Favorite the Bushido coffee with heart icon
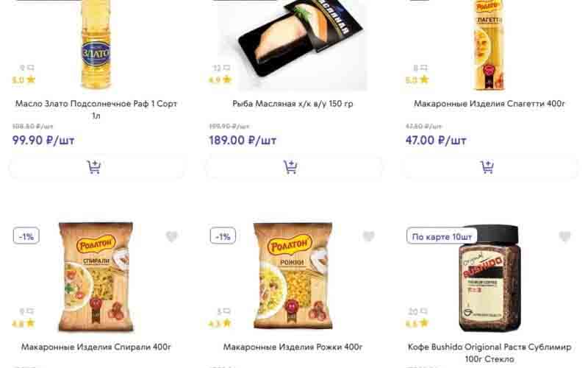Image resolution: width=588 pixels, height=368 pixels. click(564, 236)
